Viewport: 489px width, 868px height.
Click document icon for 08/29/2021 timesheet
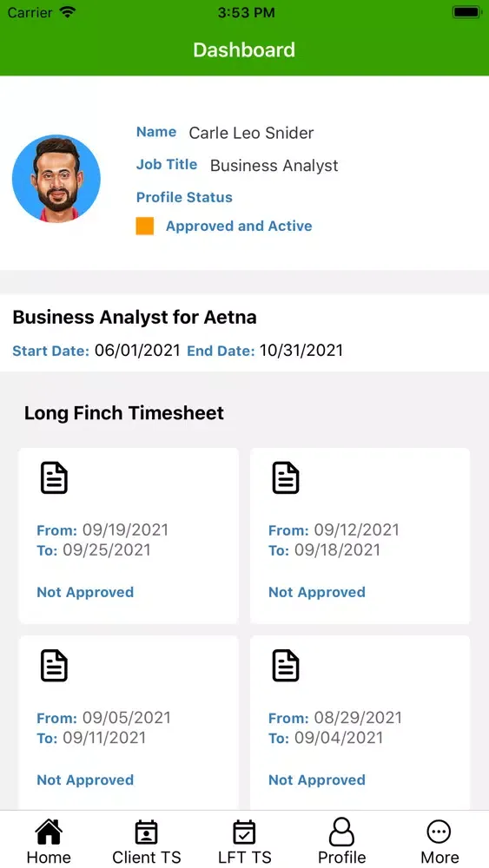coord(286,666)
